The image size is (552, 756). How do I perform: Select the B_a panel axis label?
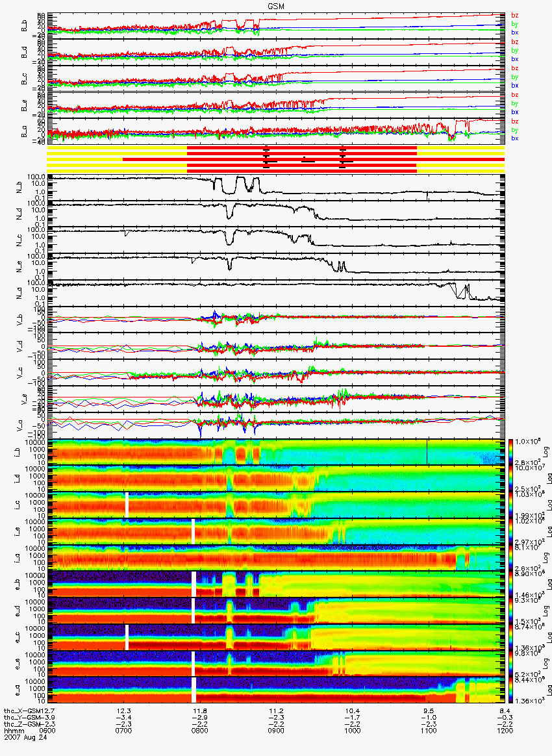click(24, 132)
